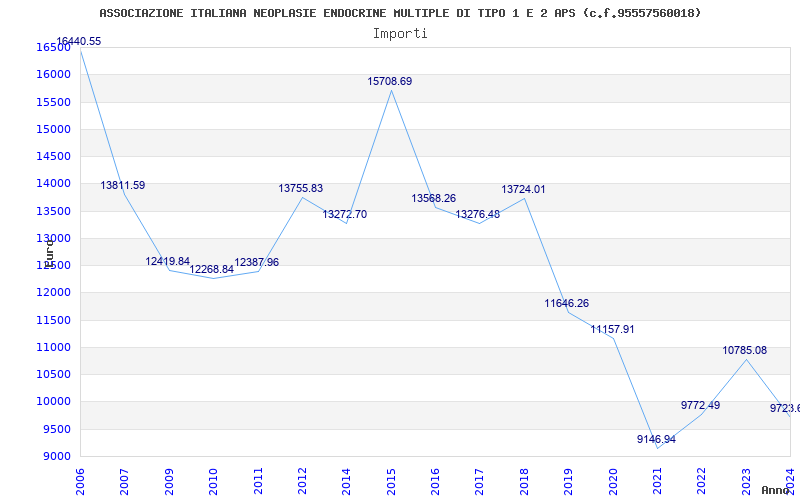Click the 13811.59 data label
800x500 pixels.
[x=123, y=186]
